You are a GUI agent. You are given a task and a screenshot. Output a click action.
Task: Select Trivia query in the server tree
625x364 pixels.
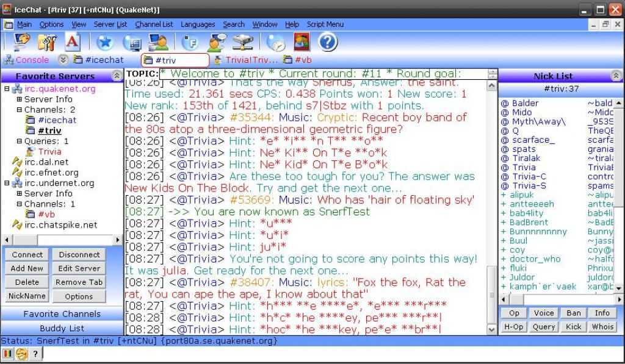[x=49, y=152]
